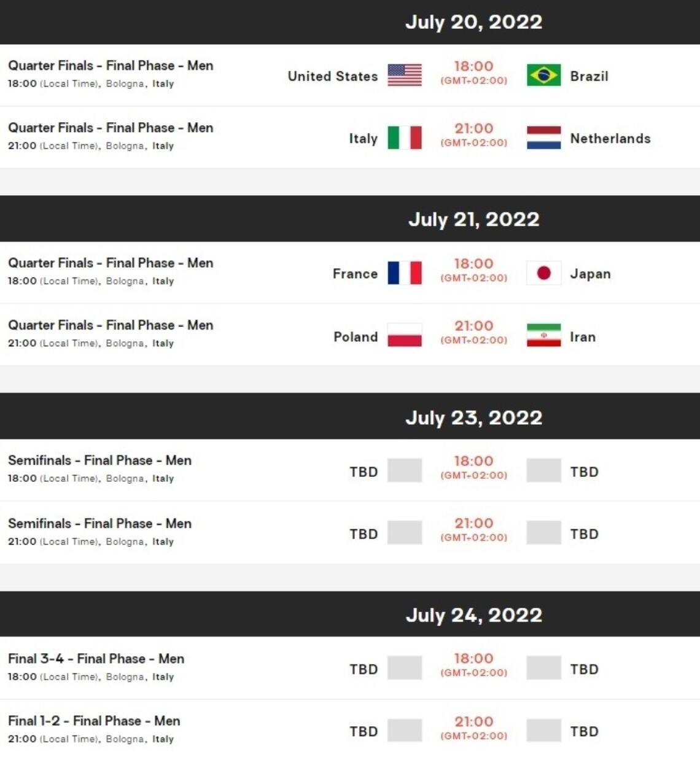The width and height of the screenshot is (700, 760).
Task: Select the France vs Japan 18:00 match time
Action: [473, 264]
